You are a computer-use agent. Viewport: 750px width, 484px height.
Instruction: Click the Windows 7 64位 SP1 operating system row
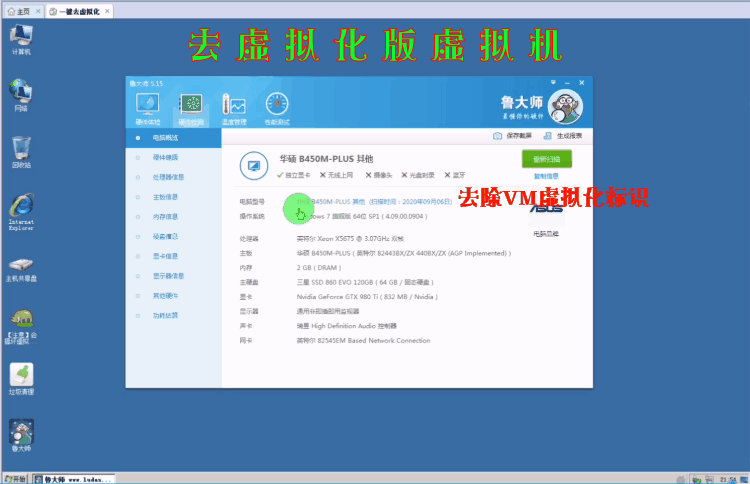pyautogui.click(x=362, y=217)
